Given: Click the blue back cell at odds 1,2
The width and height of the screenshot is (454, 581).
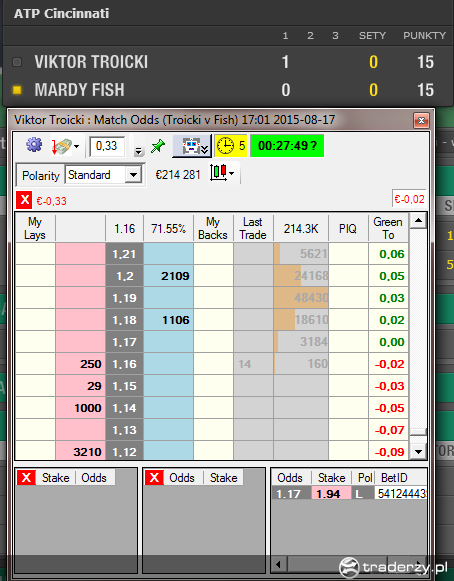Looking at the screenshot, I should pos(169,276).
